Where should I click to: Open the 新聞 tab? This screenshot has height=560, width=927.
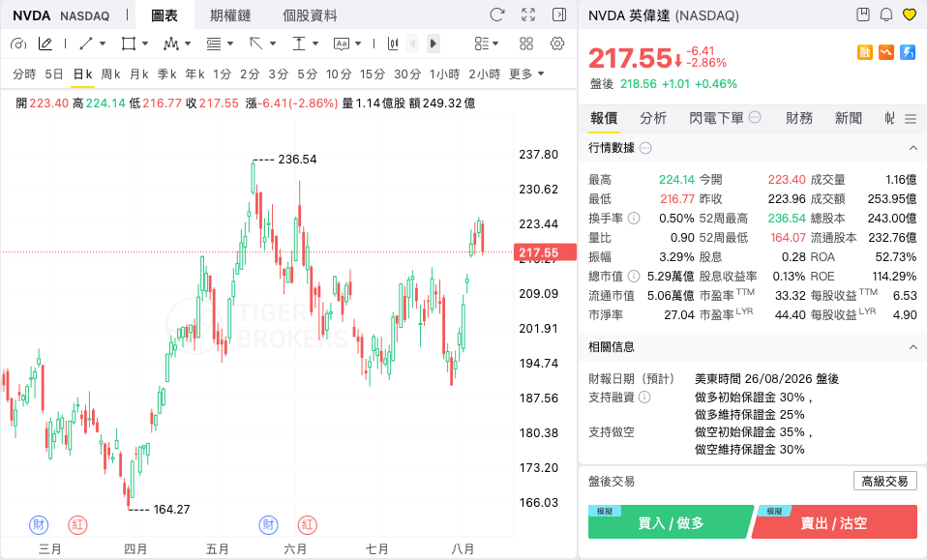(849, 118)
